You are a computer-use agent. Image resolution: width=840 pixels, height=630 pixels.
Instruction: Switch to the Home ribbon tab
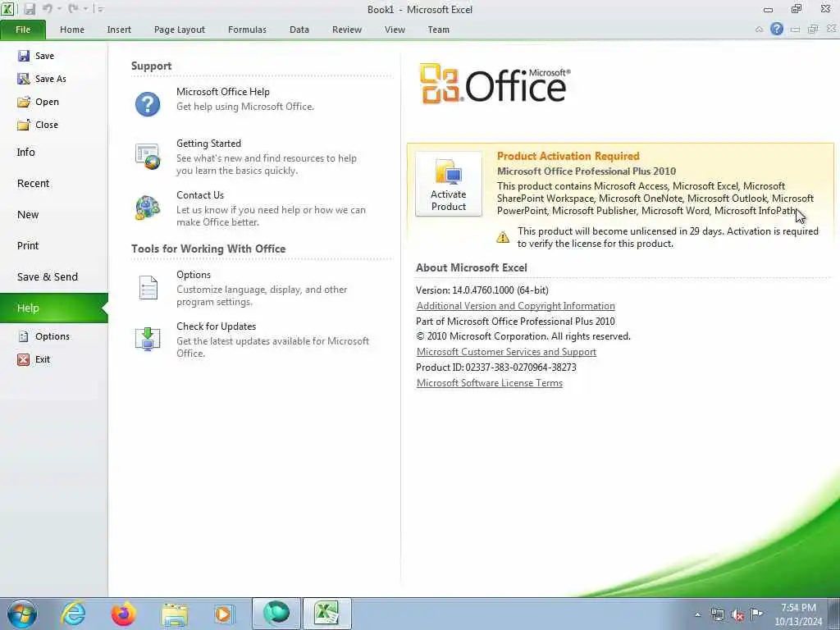coord(72,30)
